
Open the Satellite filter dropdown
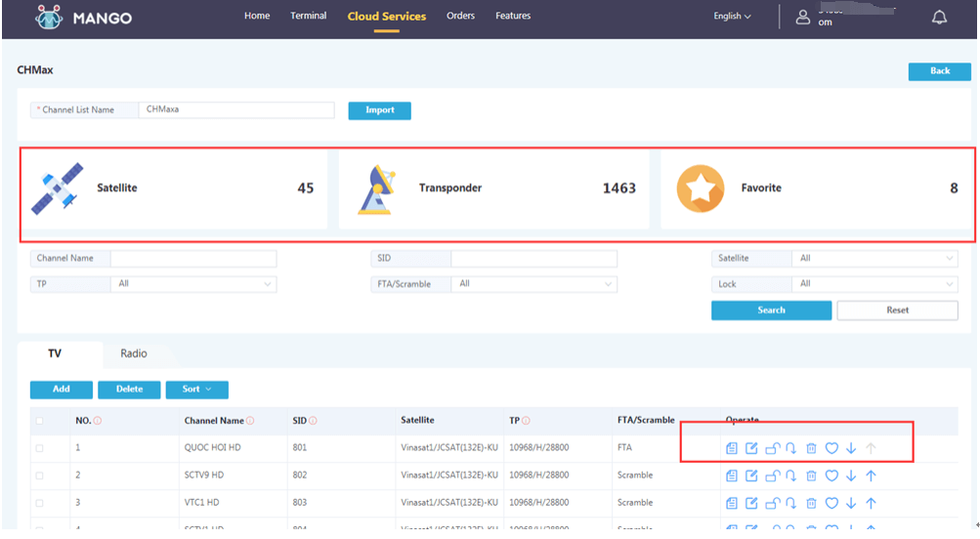pos(875,259)
